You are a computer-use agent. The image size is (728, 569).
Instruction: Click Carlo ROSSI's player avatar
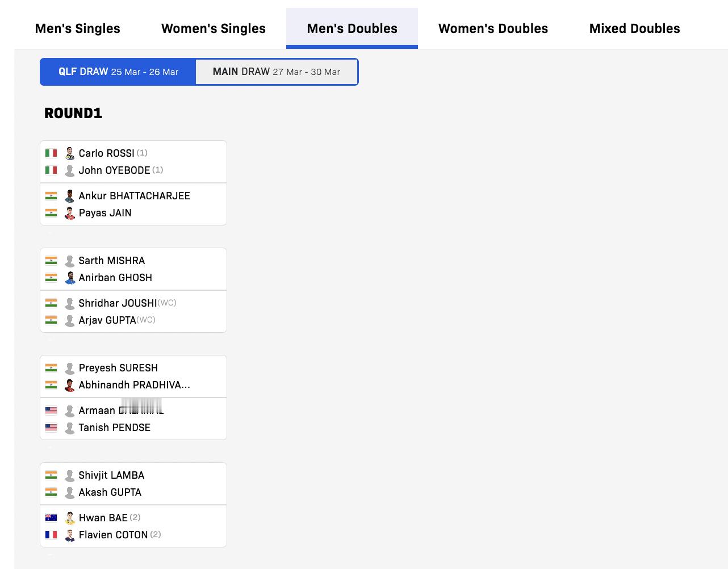[x=70, y=153]
